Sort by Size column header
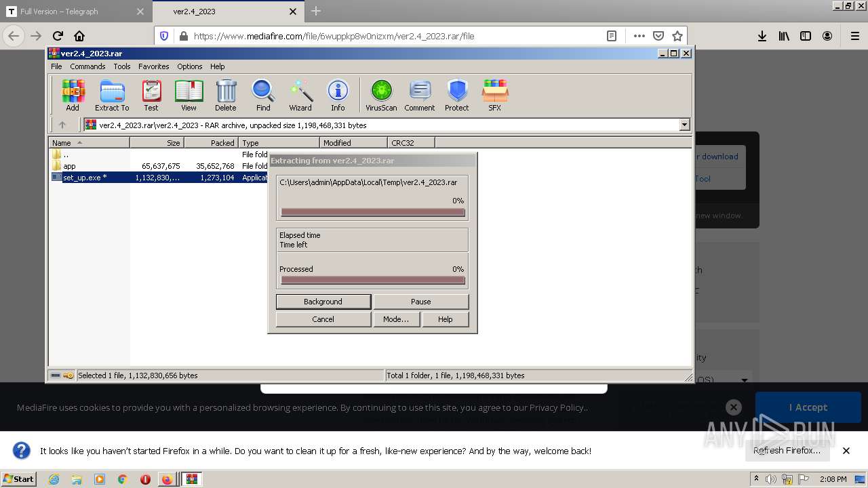Viewport: 868px width, 488px height. click(x=157, y=142)
